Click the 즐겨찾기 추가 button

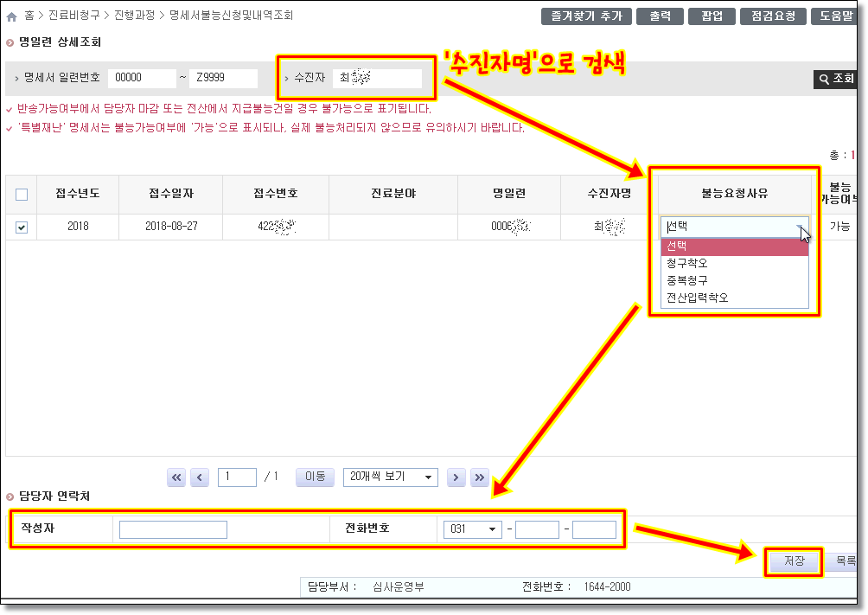coord(586,16)
